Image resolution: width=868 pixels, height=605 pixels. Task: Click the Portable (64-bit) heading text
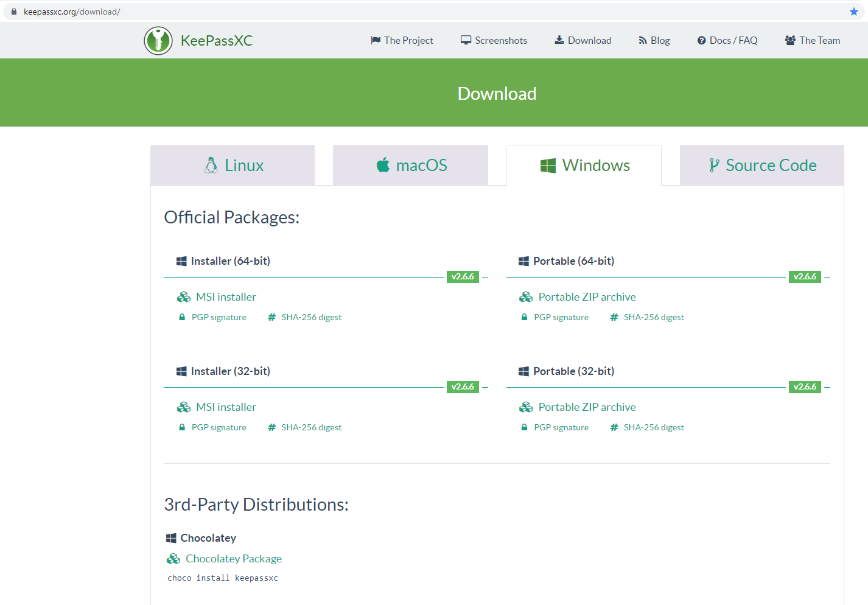[x=574, y=261]
